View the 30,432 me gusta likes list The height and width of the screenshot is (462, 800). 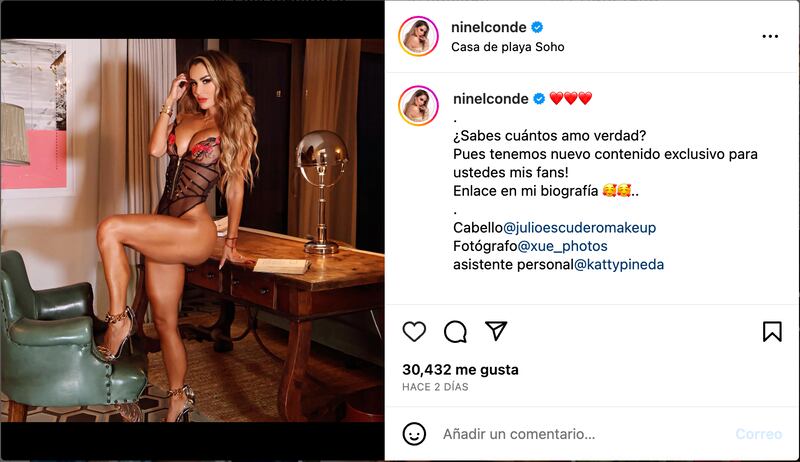pos(460,370)
